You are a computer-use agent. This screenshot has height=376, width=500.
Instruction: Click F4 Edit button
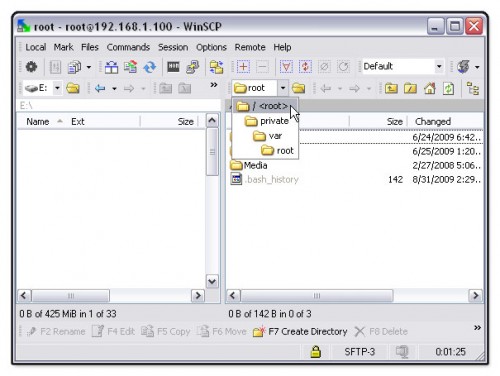[113, 332]
